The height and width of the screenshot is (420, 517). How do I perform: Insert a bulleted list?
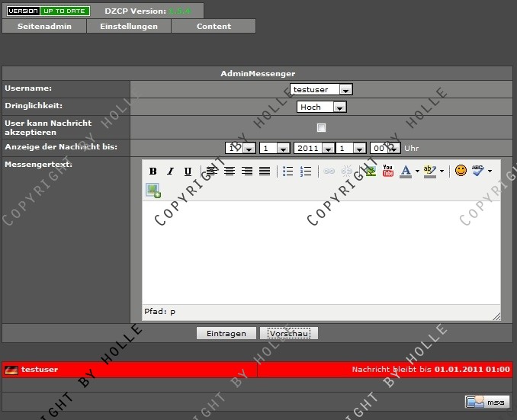point(288,172)
